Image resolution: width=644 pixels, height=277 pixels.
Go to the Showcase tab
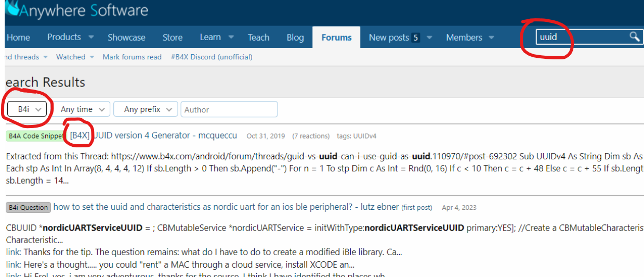pyautogui.click(x=126, y=37)
